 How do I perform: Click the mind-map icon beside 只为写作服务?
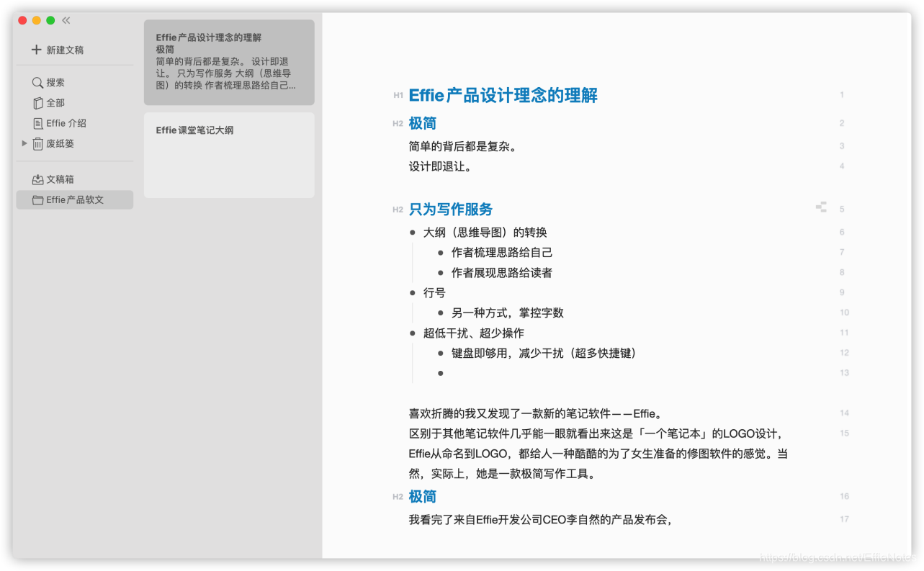pos(821,207)
